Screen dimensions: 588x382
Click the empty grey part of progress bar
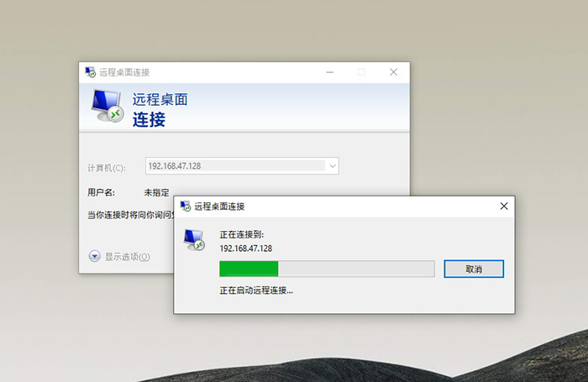356,269
